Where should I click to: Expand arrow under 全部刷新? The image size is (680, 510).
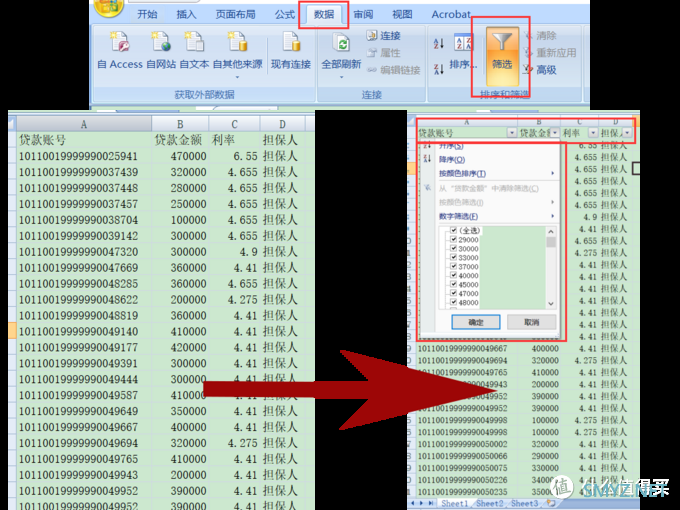341,77
